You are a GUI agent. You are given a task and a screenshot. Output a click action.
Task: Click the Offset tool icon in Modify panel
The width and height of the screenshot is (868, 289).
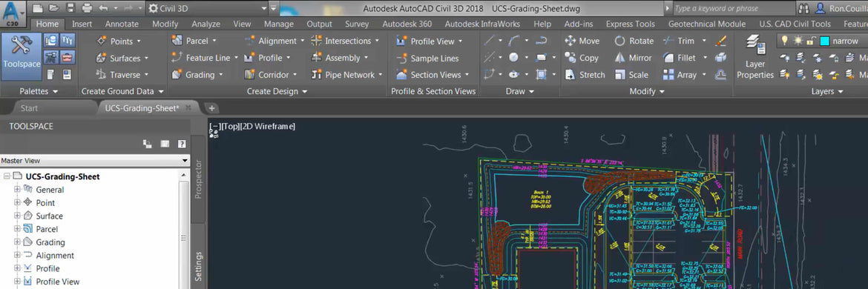click(721, 75)
